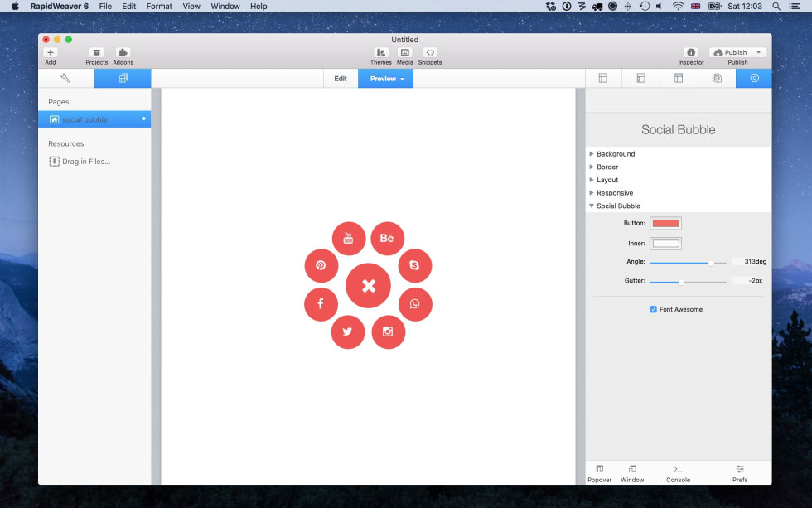Uncheck the Font Awesome checkbox
812x508 pixels.
point(653,309)
